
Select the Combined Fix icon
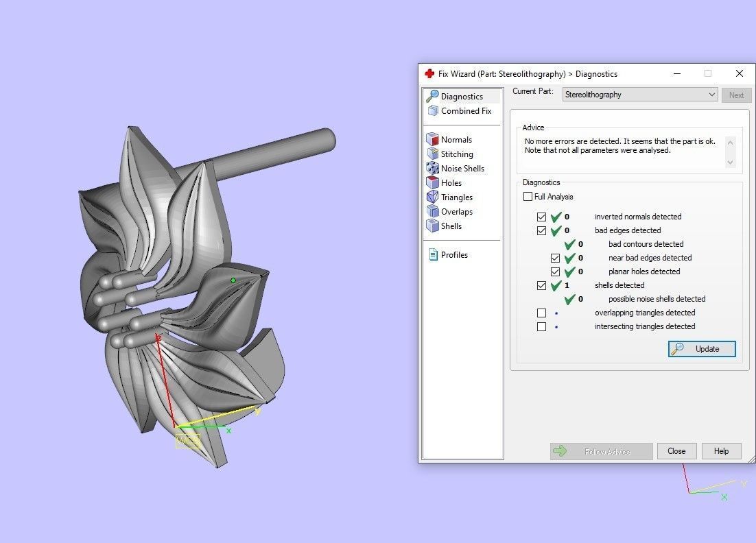(432, 111)
